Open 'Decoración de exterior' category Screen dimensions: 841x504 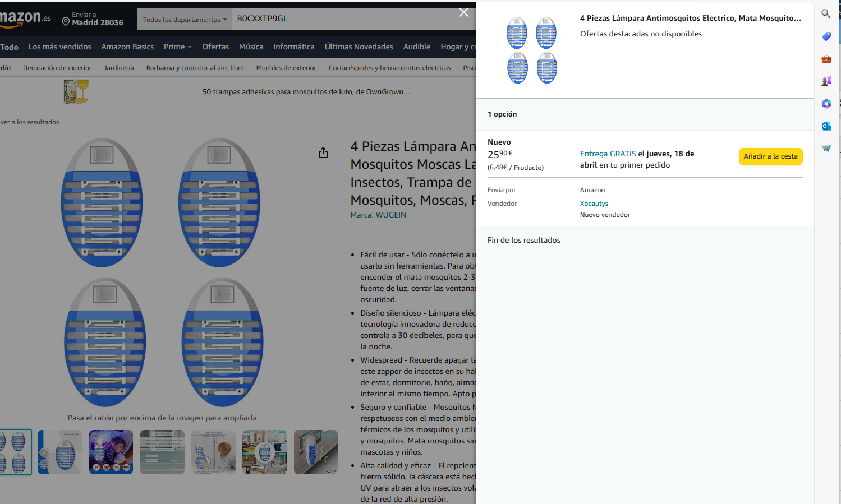tap(57, 68)
